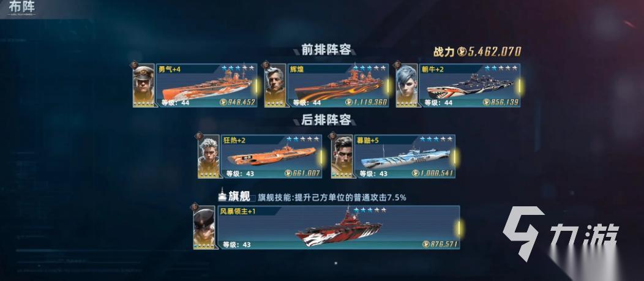
Task: Open the 风暴领主+1 flagship commander portrait
Action: click(204, 228)
